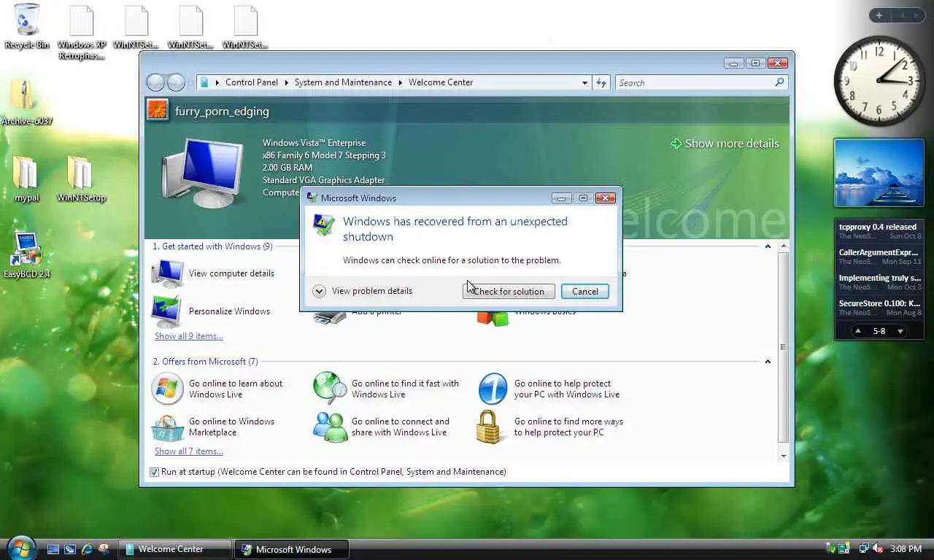Click Show desktop in Quick Launch
934x560 pixels.
point(53,549)
